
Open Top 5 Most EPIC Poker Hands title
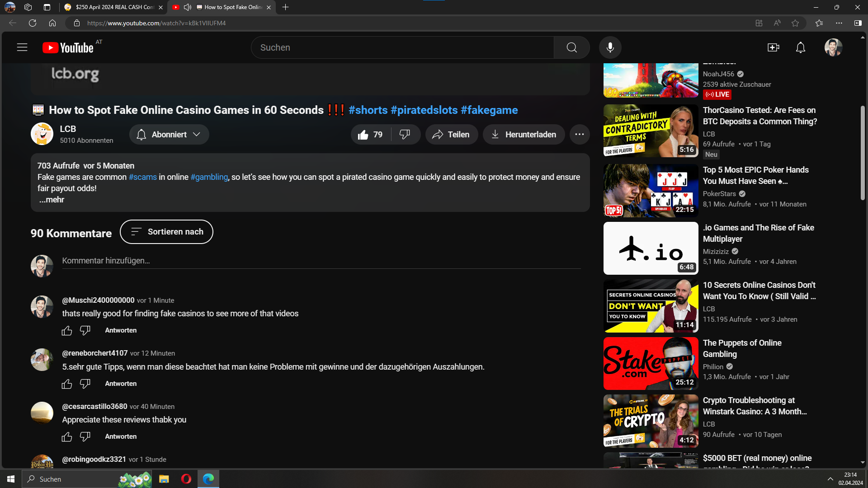click(x=756, y=175)
